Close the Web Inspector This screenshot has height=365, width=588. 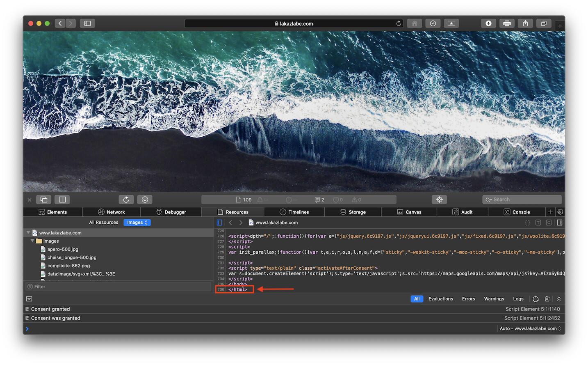[x=30, y=200]
